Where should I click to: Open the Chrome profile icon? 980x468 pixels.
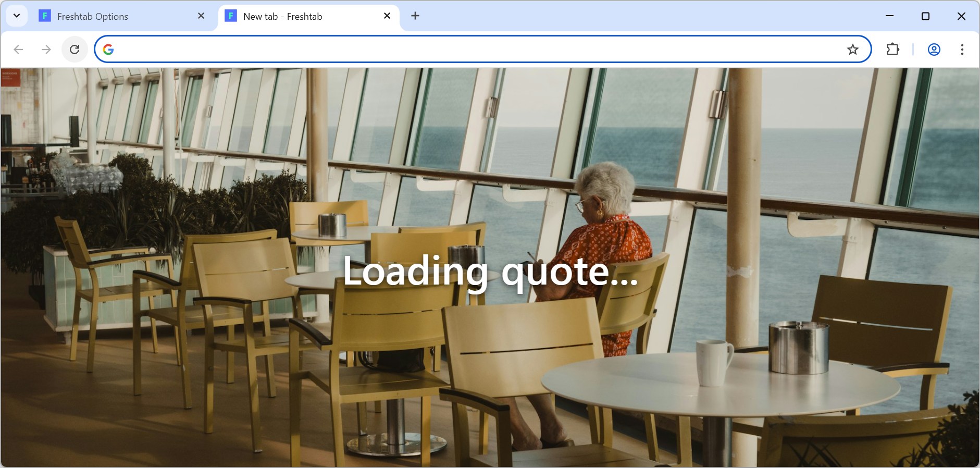coord(934,50)
